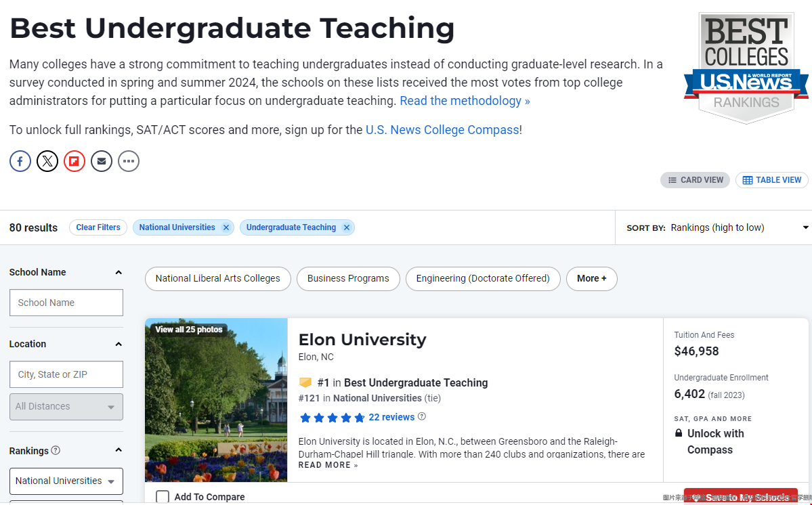Click the School Name input field

(x=66, y=303)
